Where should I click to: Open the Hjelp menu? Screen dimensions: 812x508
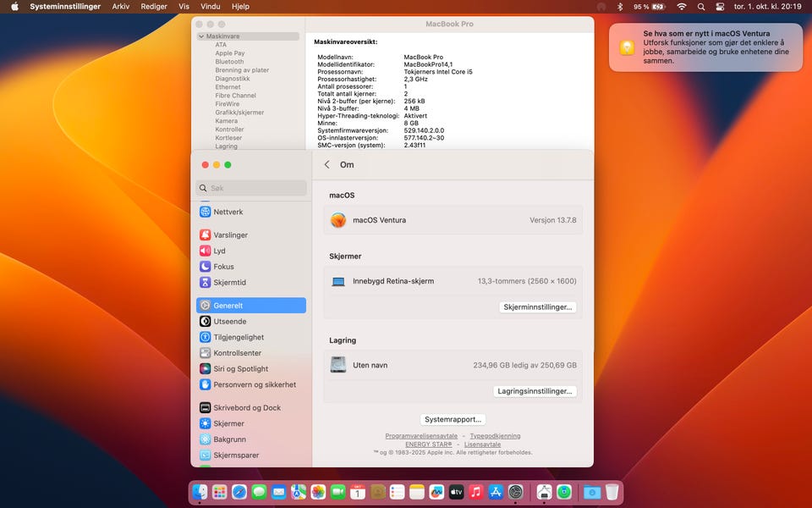tap(240, 7)
